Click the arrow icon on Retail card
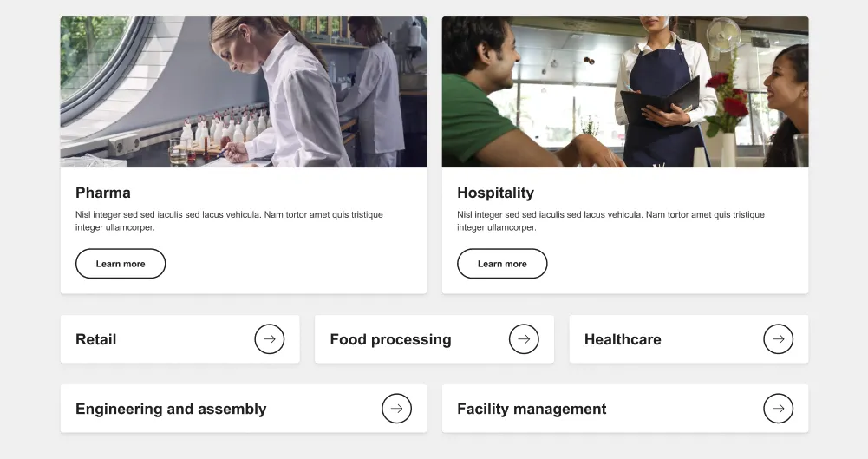This screenshot has width=868, height=459. point(270,339)
